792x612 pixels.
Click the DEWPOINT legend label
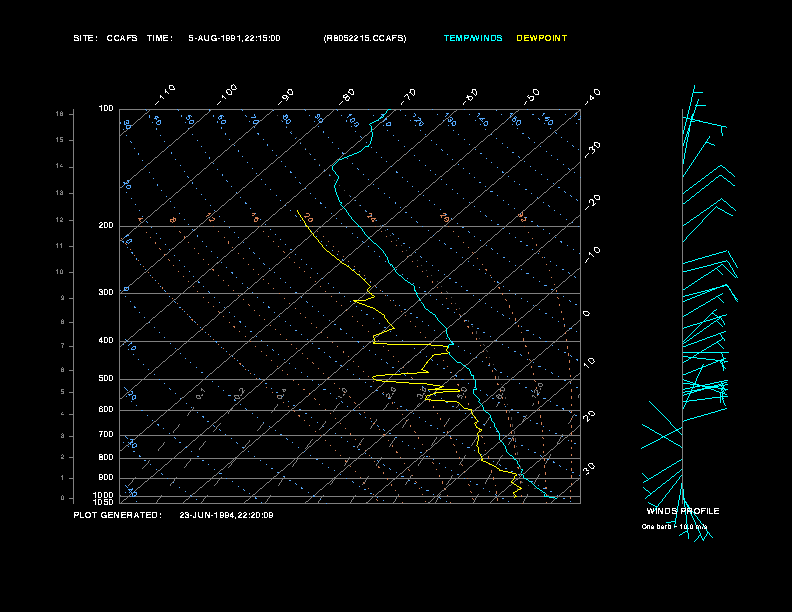[541, 38]
